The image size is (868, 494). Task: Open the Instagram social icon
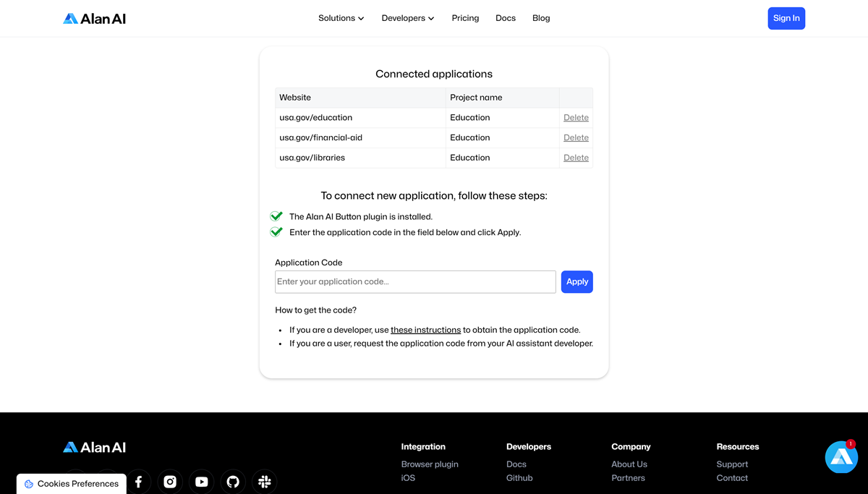170,482
